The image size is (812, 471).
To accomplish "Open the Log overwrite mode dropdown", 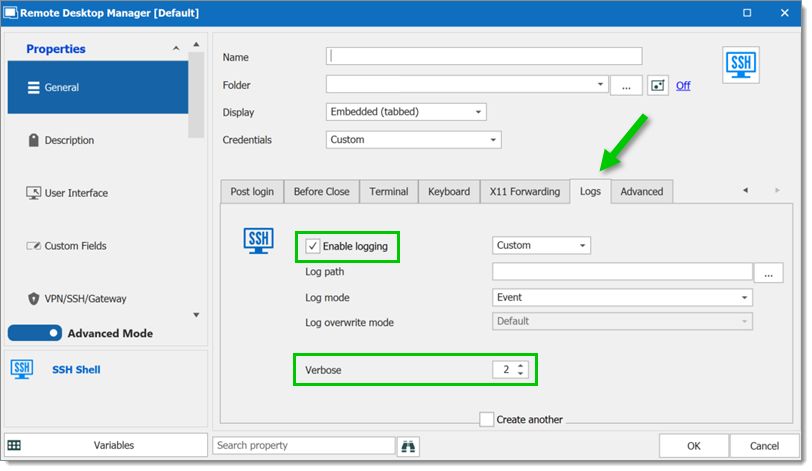I will click(622, 321).
